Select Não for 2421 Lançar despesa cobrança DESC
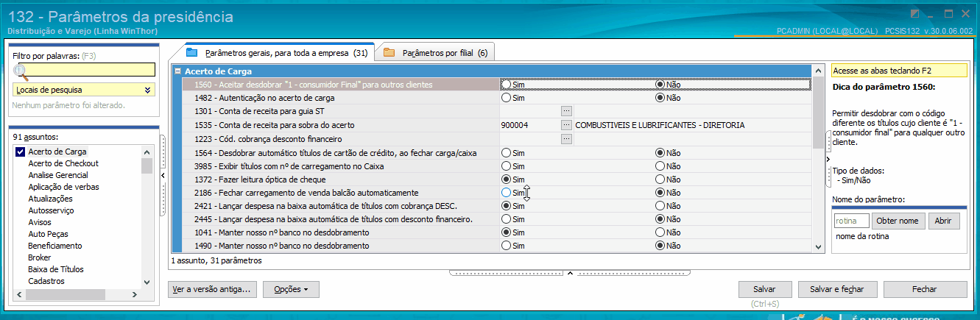This screenshot has width=980, height=320. coord(660,205)
